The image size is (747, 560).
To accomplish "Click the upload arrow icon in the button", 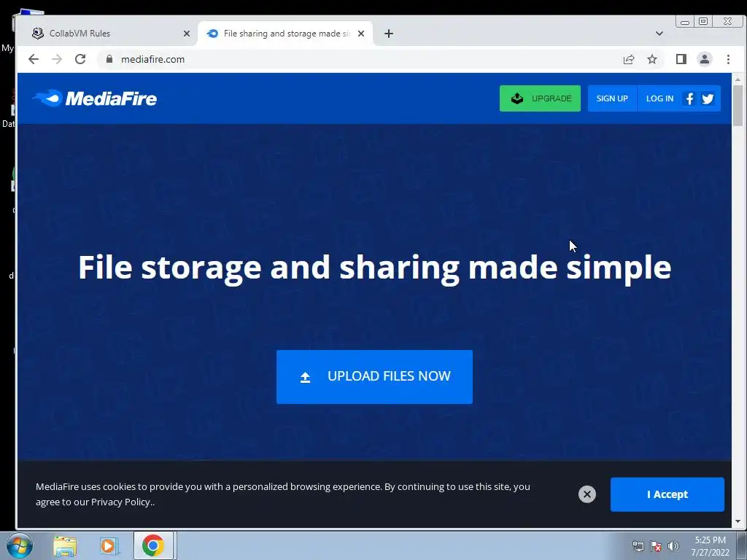I will tap(306, 377).
